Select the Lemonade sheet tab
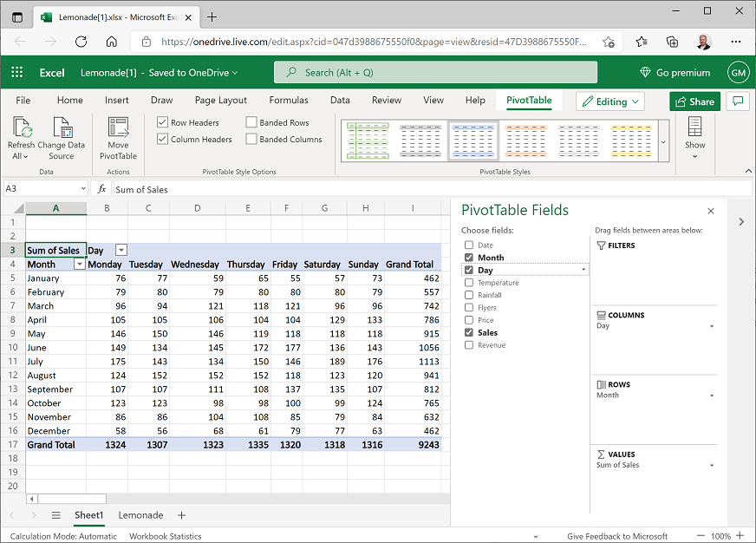Screen dimensions: 756x543 click(x=140, y=514)
